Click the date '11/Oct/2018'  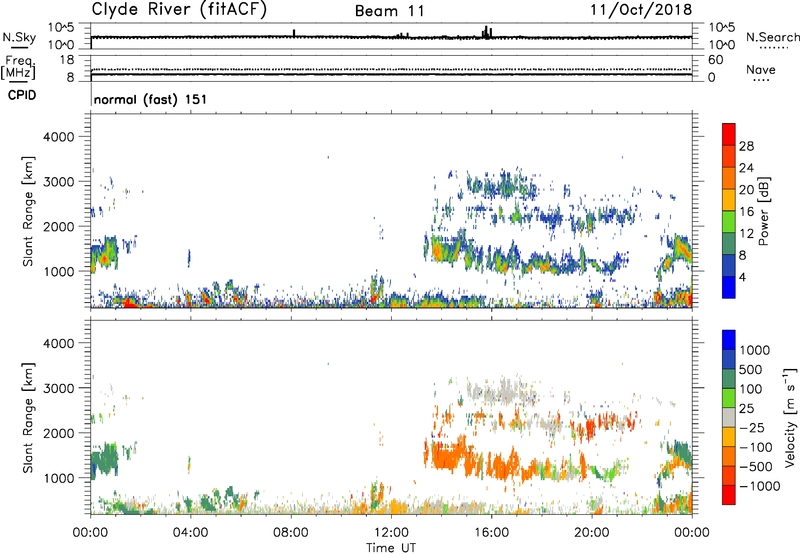pos(641,10)
